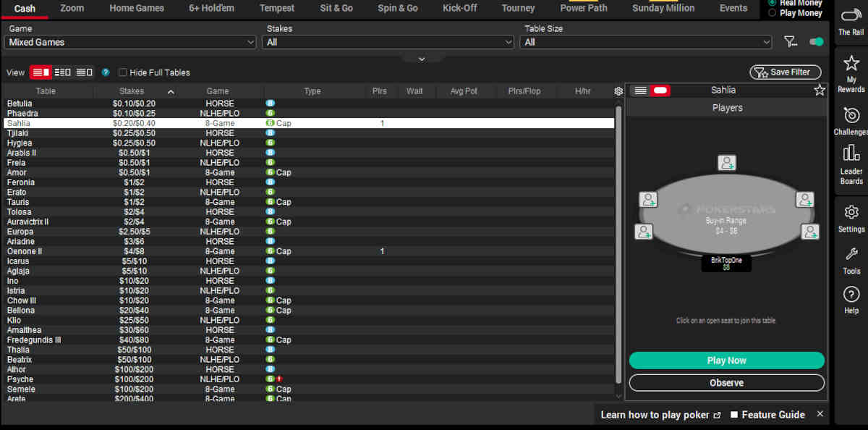The image size is (868, 430).
Task: Toggle the green filter switch
Action: [x=817, y=42]
